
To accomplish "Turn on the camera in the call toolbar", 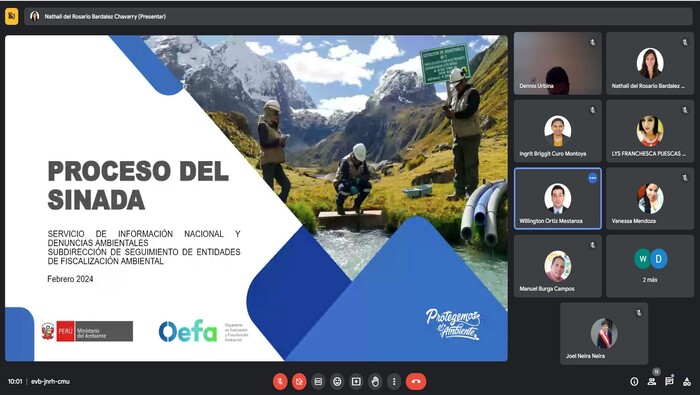I will click(x=299, y=382).
